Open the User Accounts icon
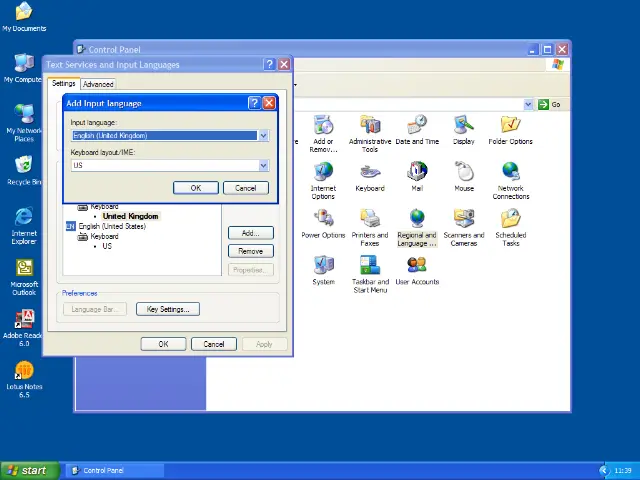The width and height of the screenshot is (640, 480). (x=417, y=267)
